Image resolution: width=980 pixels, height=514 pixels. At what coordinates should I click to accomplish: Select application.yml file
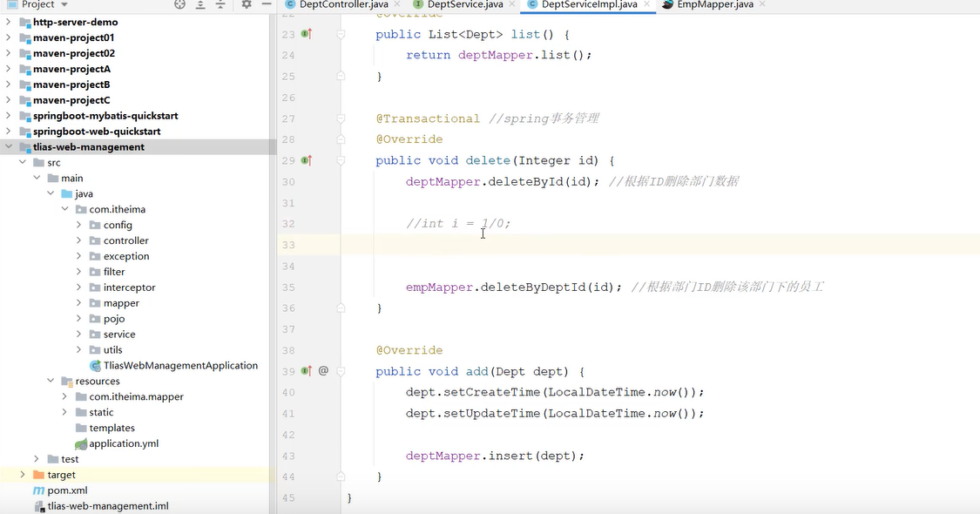tap(124, 444)
